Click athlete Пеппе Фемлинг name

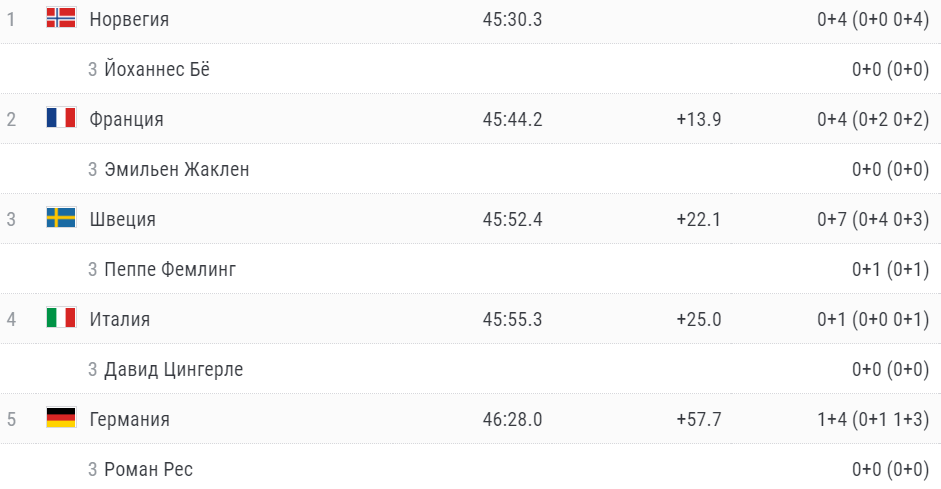point(170,269)
